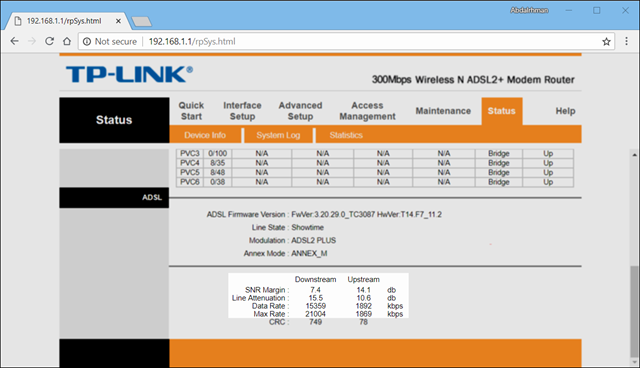Click the browser Forward arrow
The height and width of the screenshot is (368, 640).
(32, 41)
